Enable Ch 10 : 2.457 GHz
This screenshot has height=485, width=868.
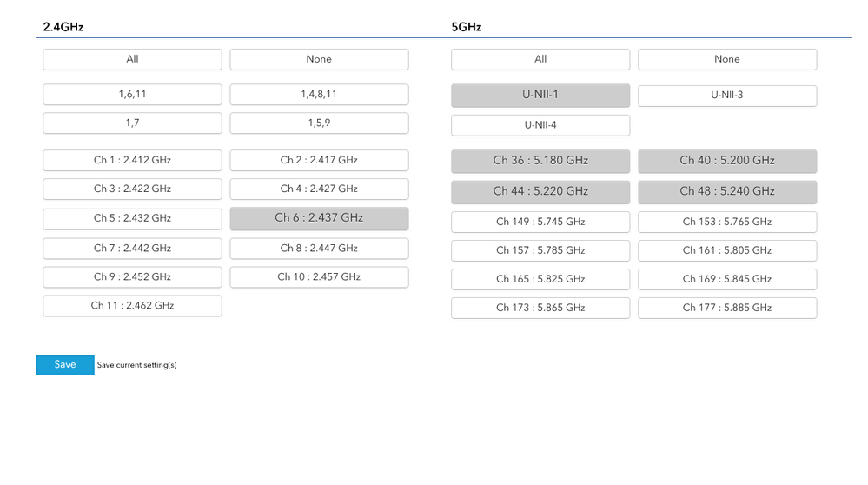[x=320, y=276]
